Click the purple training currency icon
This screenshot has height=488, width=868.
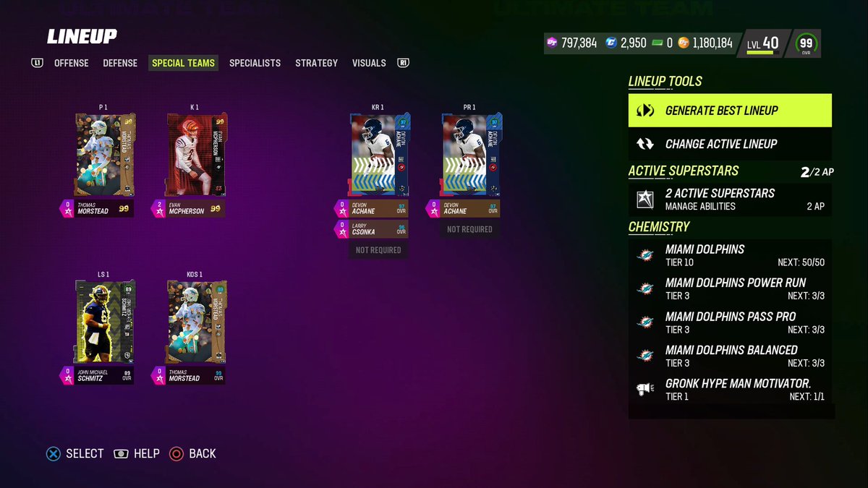552,43
